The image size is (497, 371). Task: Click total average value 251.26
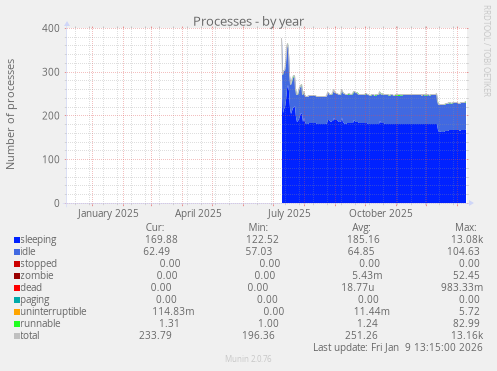click(x=361, y=335)
